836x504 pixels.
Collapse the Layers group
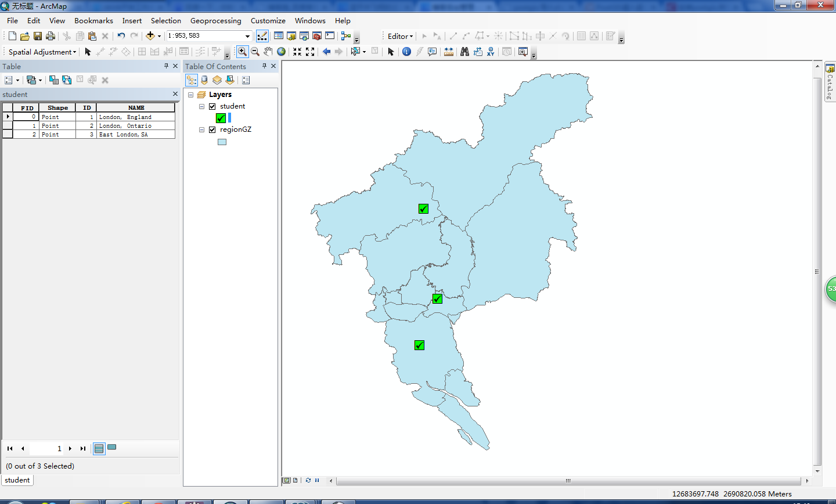pos(190,95)
